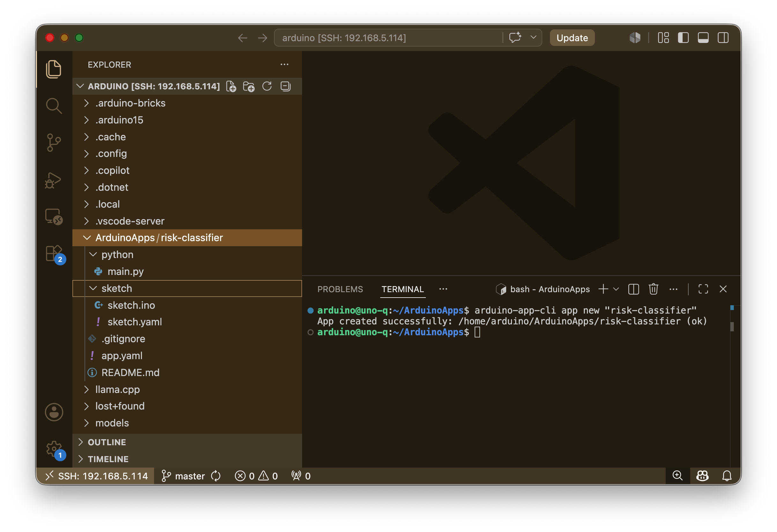Open the Search view in activity bar

click(54, 106)
